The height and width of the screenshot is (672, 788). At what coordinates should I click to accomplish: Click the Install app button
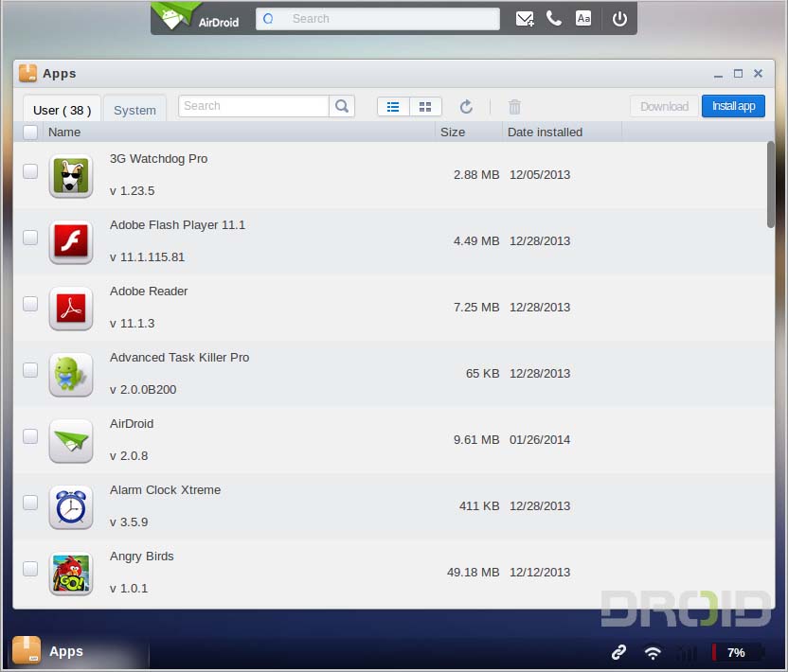pyautogui.click(x=733, y=106)
